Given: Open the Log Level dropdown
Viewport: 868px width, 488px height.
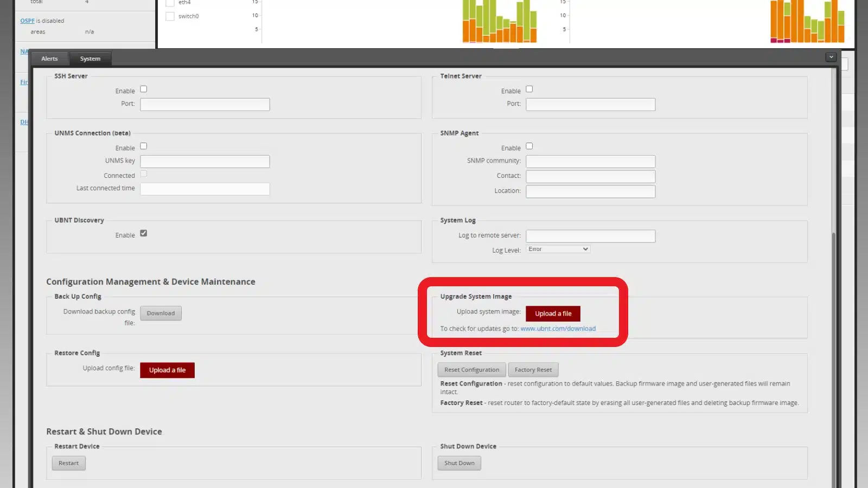Looking at the screenshot, I should coord(557,249).
